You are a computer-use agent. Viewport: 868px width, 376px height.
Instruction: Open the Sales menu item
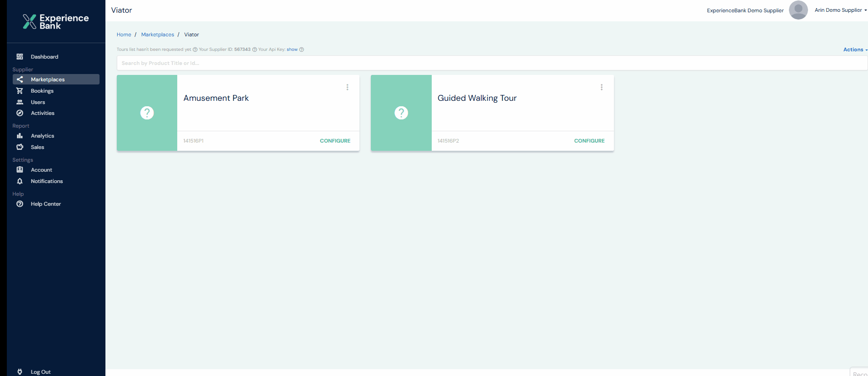click(37, 147)
